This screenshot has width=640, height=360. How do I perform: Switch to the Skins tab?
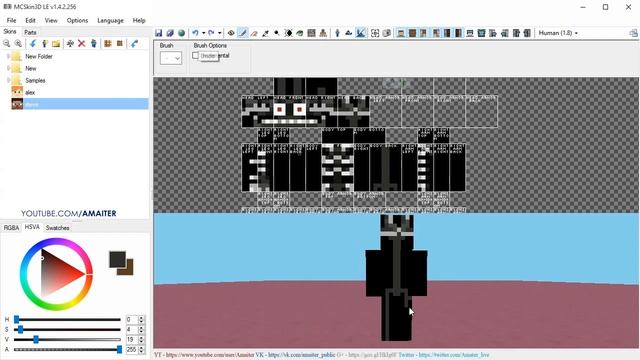pyautogui.click(x=10, y=31)
